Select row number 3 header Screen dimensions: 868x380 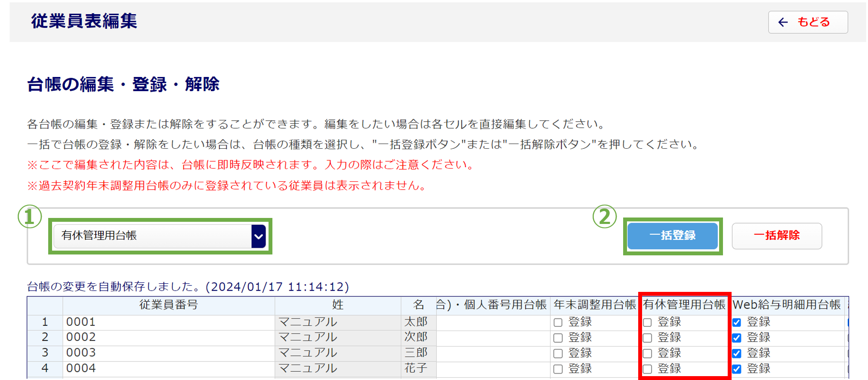[45, 353]
